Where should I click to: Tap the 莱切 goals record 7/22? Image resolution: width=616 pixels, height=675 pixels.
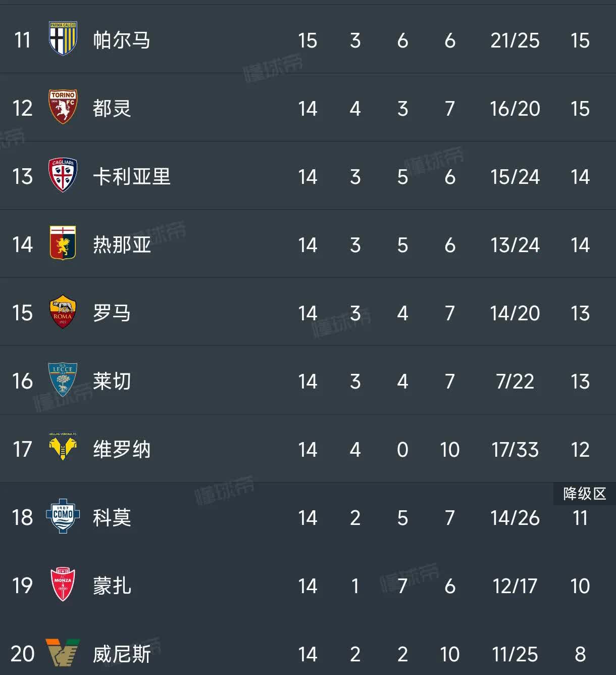(515, 381)
